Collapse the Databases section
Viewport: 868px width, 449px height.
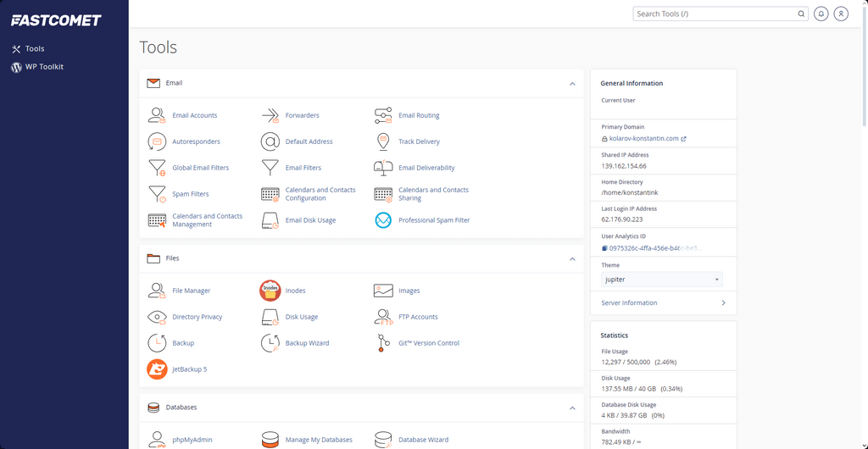[572, 407]
